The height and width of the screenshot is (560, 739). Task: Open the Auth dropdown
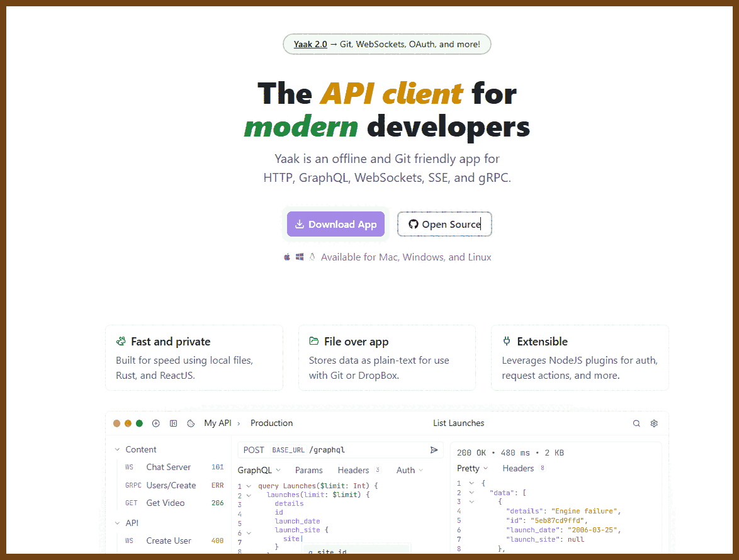click(410, 470)
